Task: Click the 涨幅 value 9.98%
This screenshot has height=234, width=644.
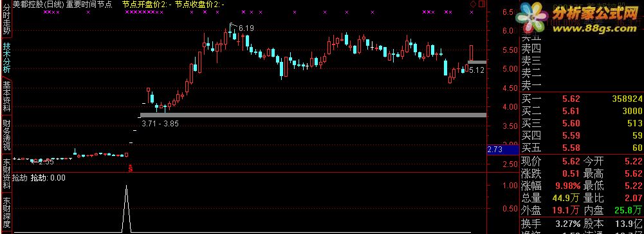Action: pyautogui.click(x=568, y=186)
